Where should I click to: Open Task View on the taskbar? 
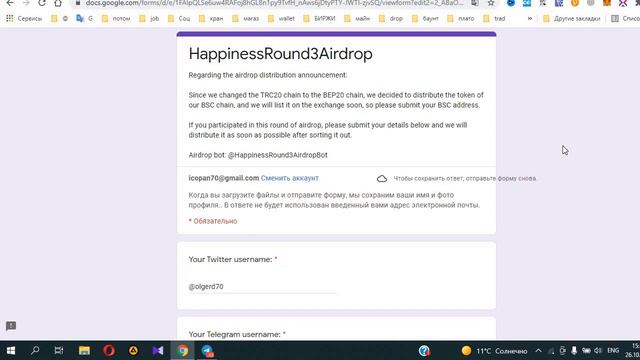[x=59, y=351]
